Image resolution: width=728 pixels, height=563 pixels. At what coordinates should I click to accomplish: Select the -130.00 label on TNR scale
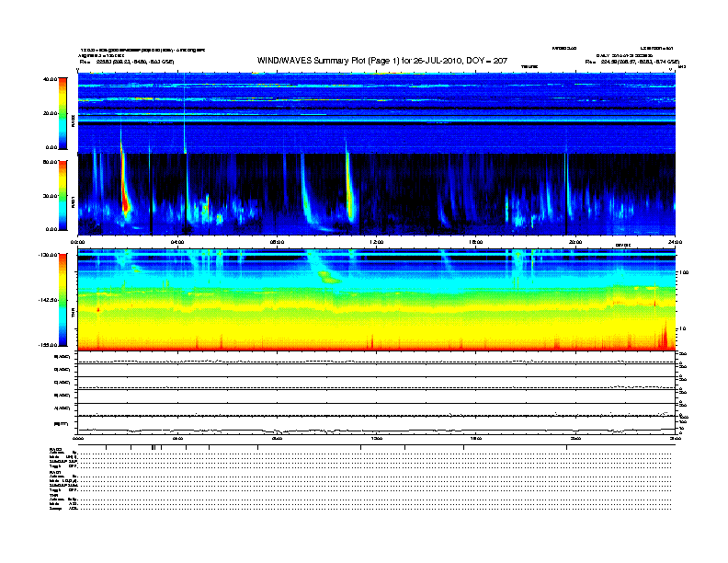pos(48,255)
